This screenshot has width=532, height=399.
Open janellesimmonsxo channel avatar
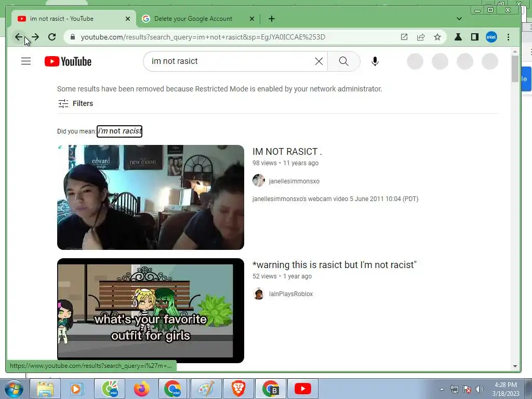pyautogui.click(x=259, y=180)
